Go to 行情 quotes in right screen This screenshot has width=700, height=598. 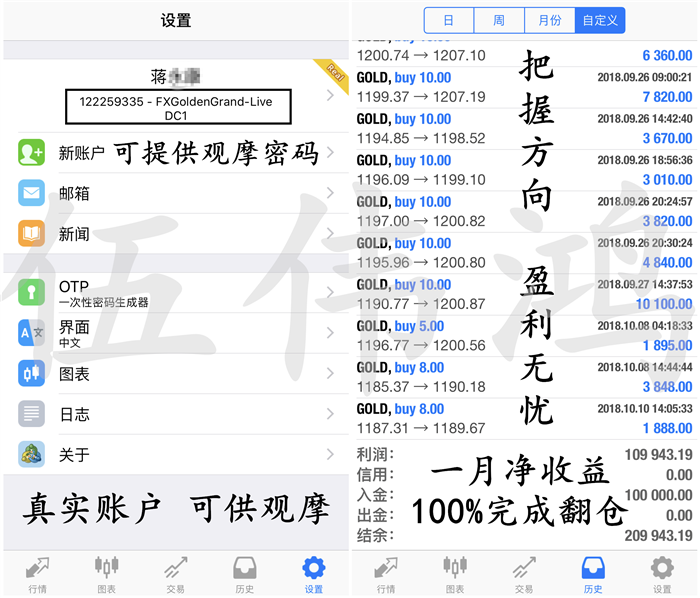(386, 575)
